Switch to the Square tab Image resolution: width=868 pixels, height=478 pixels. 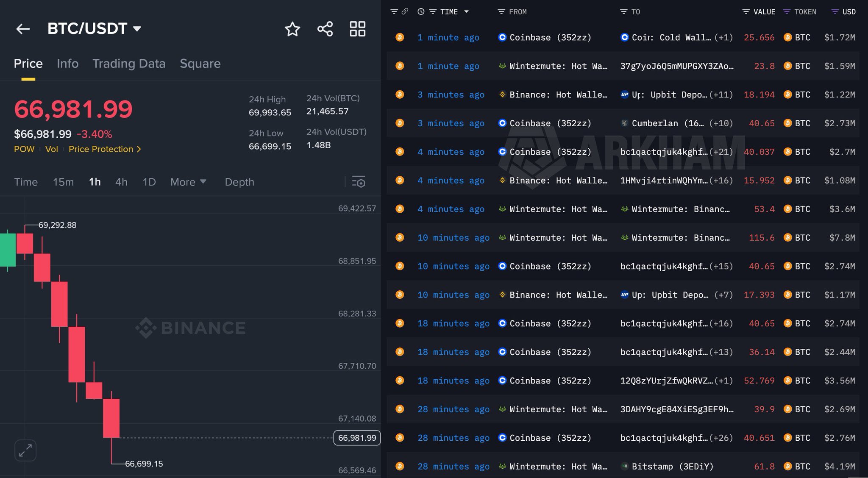200,64
